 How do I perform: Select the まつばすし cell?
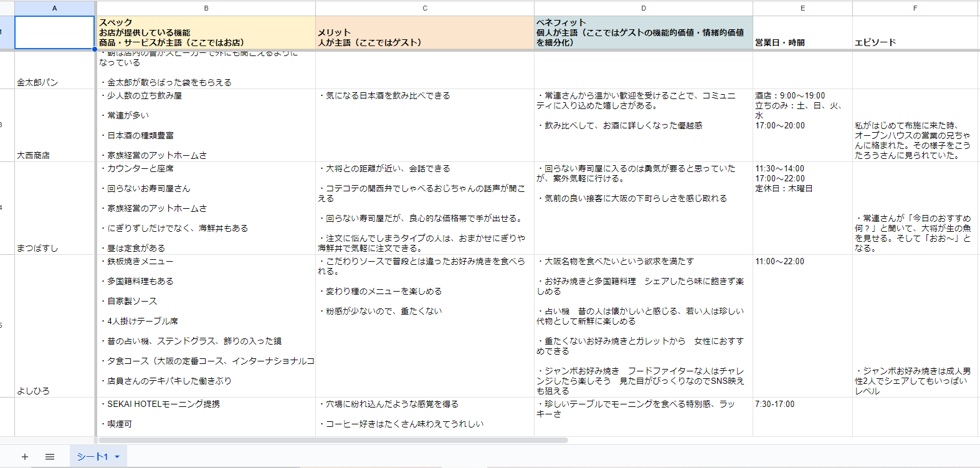(55, 208)
